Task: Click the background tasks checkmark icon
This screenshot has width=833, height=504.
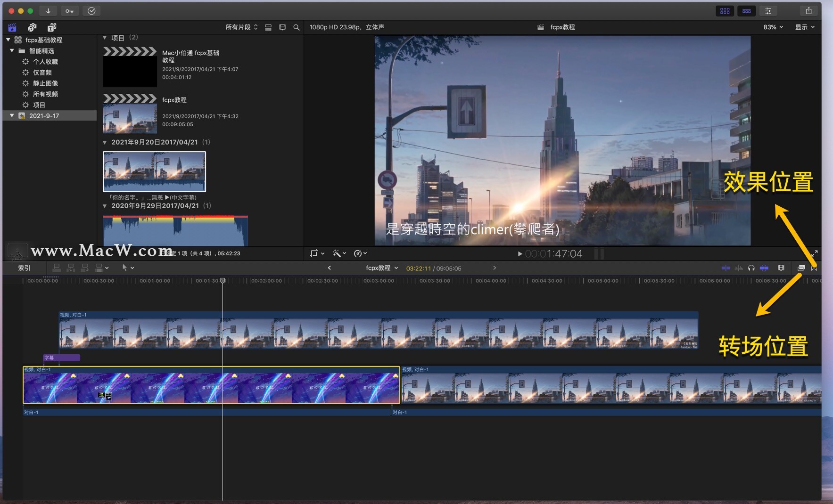Action: [91, 11]
